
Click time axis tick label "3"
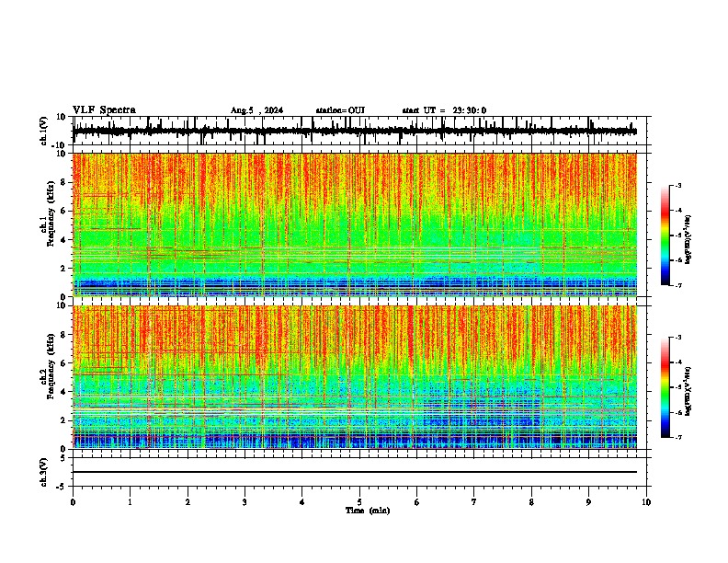click(x=245, y=502)
